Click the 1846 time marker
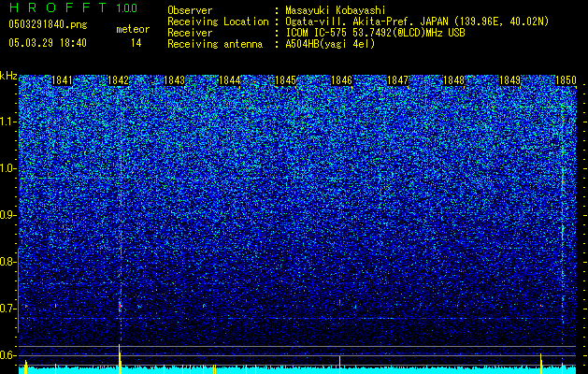The height and width of the screenshot is (374, 588). tap(342, 80)
